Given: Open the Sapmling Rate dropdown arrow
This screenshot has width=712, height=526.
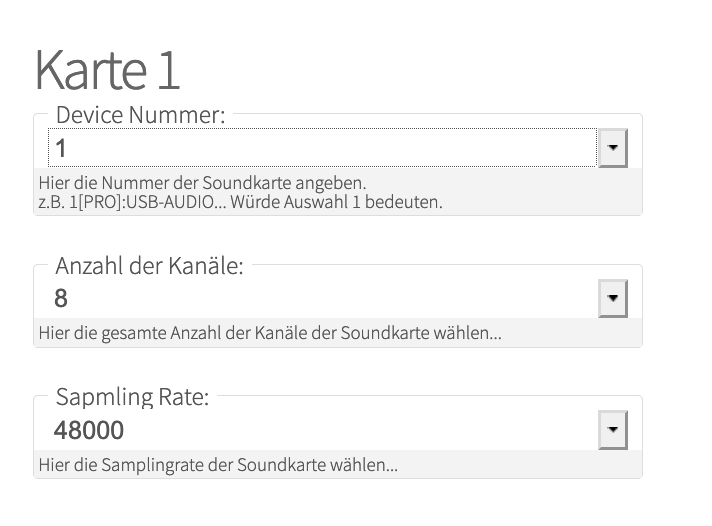Looking at the screenshot, I should (x=612, y=431).
